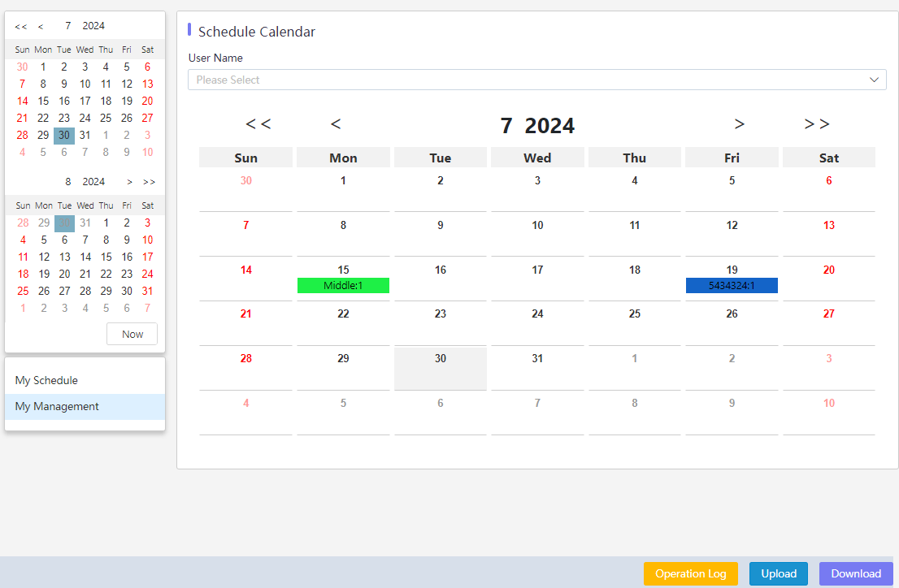Select 13 in the July mini calendar
This screenshot has height=588, width=899.
pos(147,84)
